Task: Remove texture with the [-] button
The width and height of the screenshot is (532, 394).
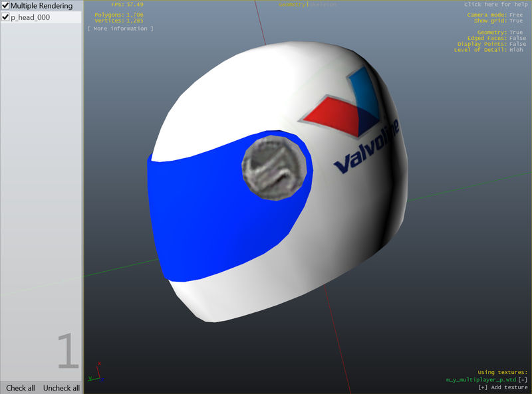Action: click(x=523, y=380)
